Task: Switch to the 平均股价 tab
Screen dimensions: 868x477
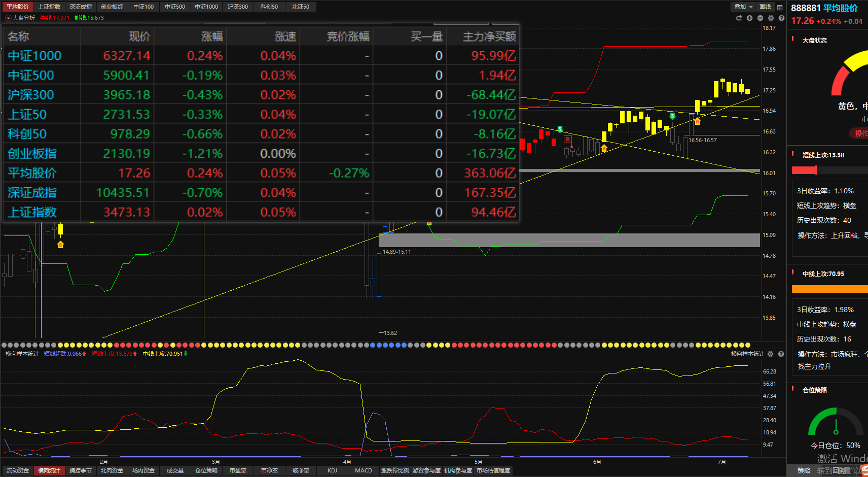Action: (18, 7)
